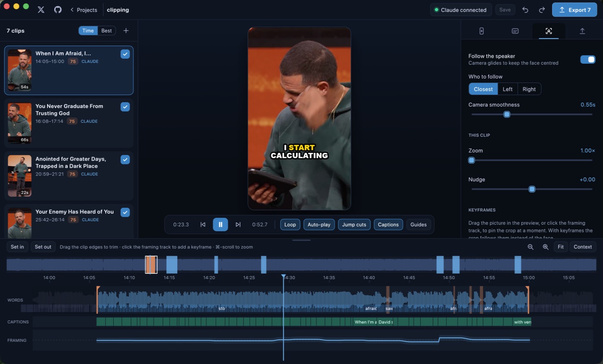The height and width of the screenshot is (364, 603).
Task: Open the phone format tab icon
Action: pyautogui.click(x=482, y=31)
